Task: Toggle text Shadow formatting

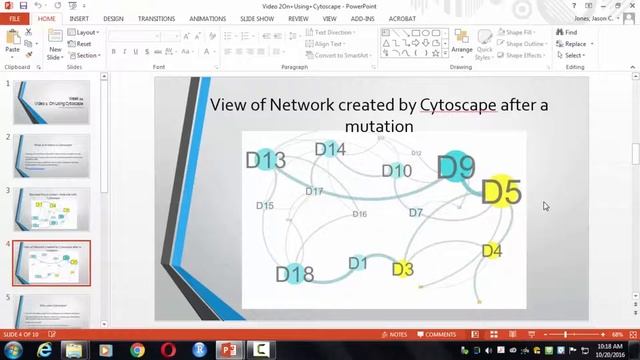Action: click(147, 51)
